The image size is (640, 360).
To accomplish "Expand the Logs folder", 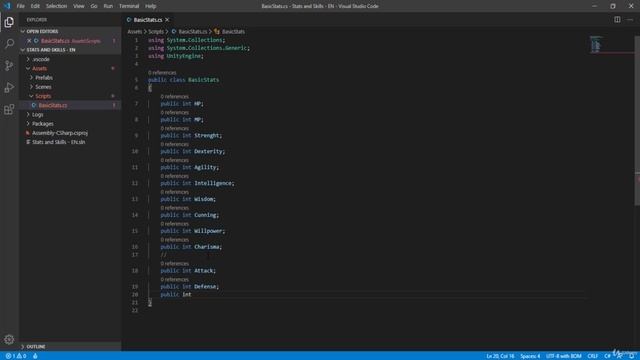I will 28,115.
